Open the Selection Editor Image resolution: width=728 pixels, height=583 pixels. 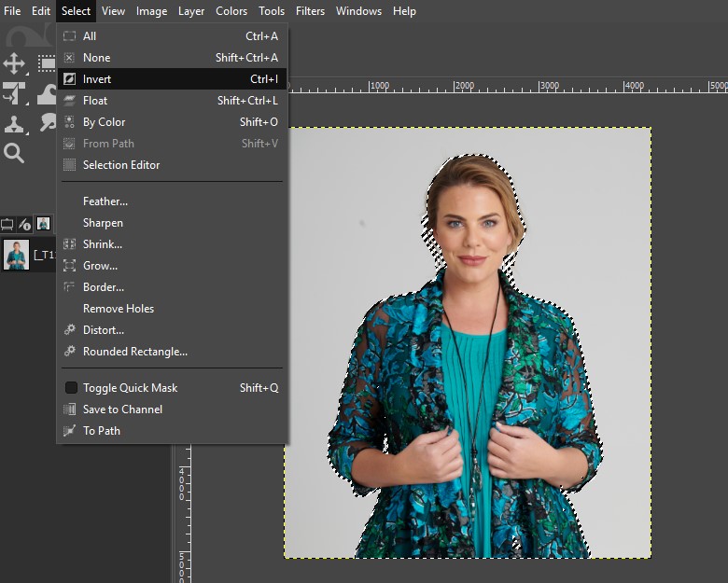pyautogui.click(x=173, y=165)
